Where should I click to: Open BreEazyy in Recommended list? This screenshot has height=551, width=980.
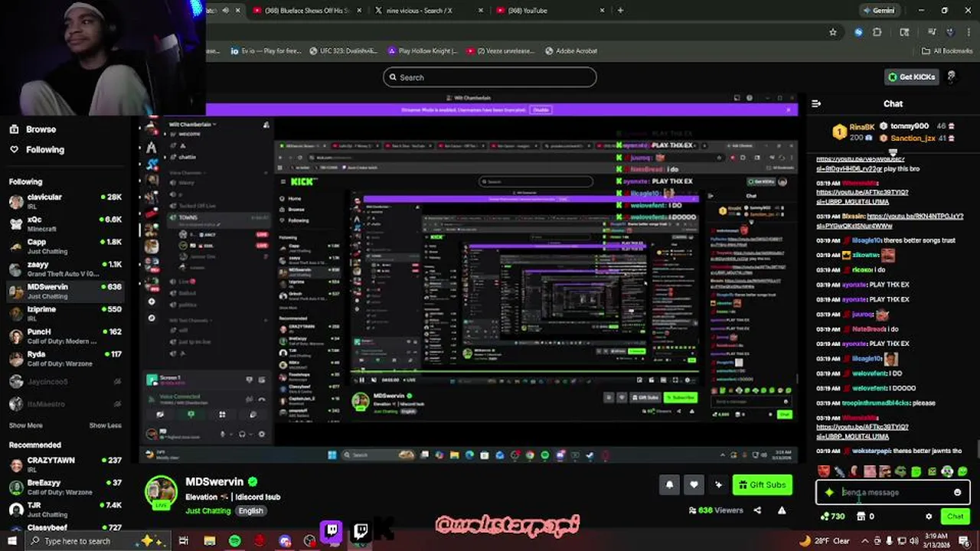coord(65,487)
